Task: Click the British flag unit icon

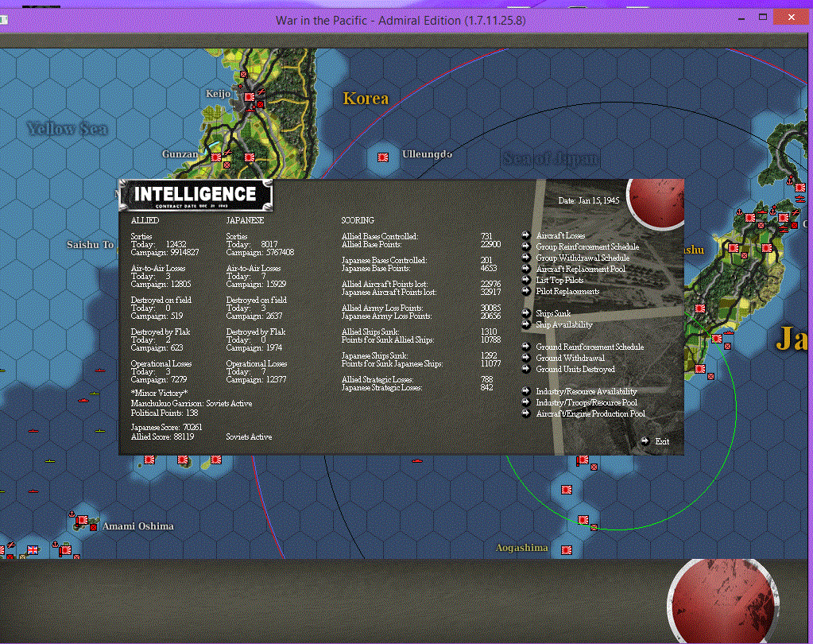Action: pos(33,550)
